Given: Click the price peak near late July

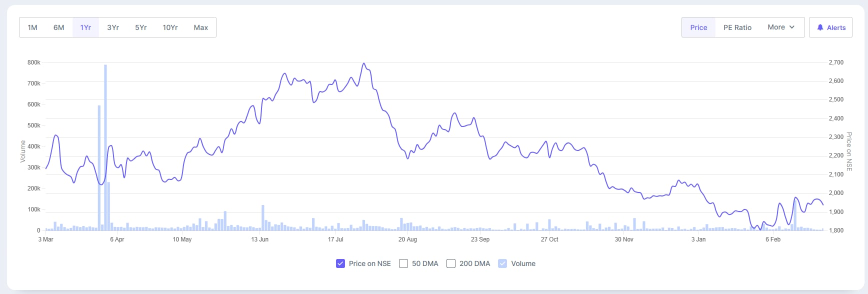Looking at the screenshot, I should 363,64.
